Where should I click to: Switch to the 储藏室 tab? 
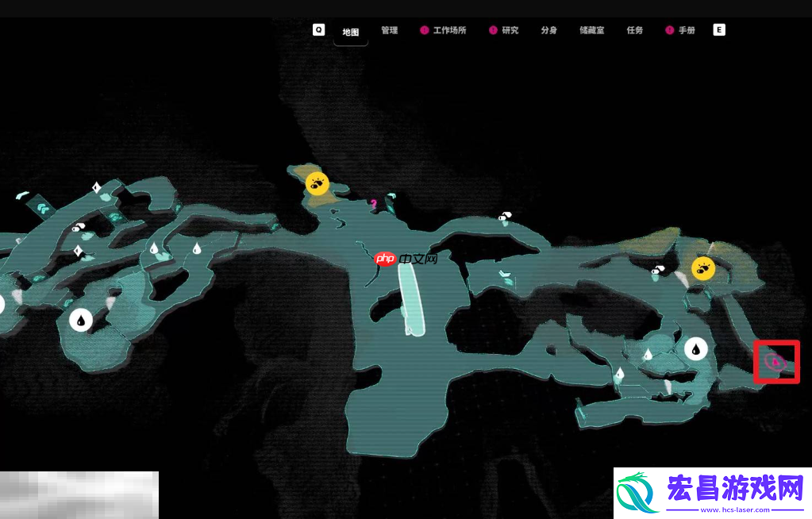click(592, 31)
